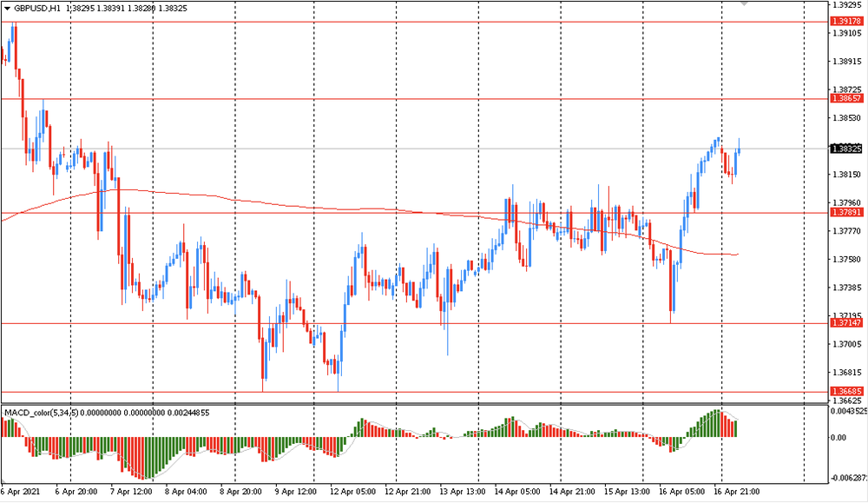Click the 1.38530 value on price scale
The image size is (868, 503).
tap(845, 118)
